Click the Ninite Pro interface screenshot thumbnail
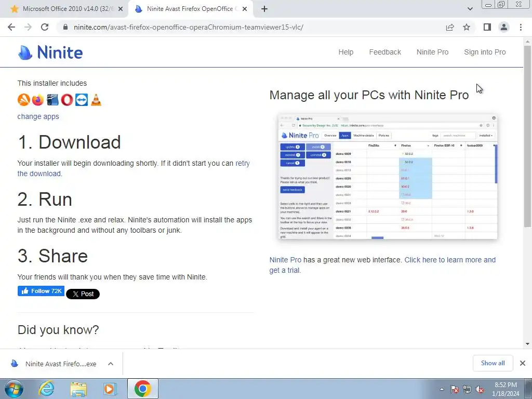This screenshot has width=532, height=399. 388,177
